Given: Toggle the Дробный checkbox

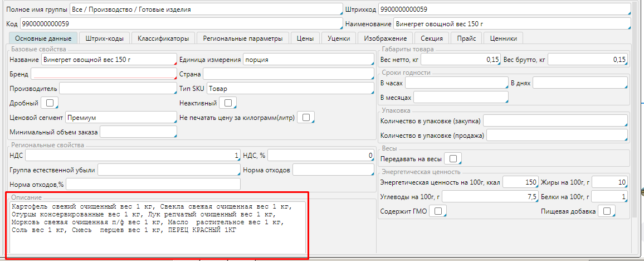Looking at the screenshot, I should tap(50, 103).
